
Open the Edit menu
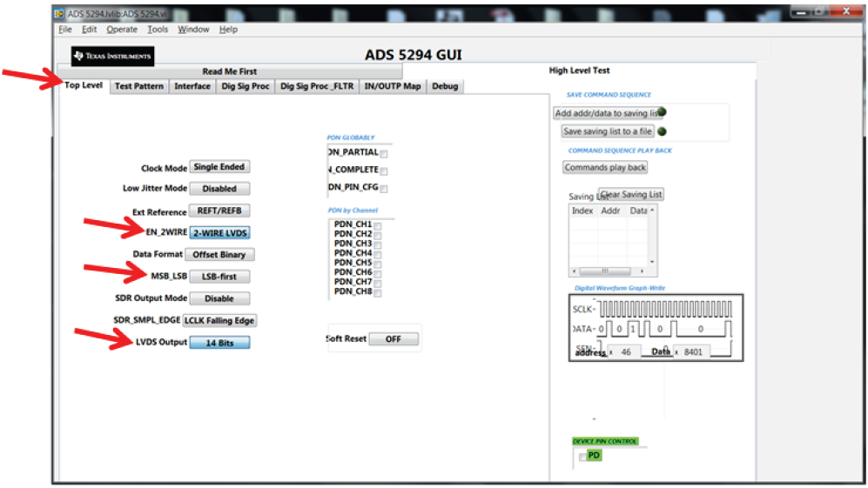89,30
